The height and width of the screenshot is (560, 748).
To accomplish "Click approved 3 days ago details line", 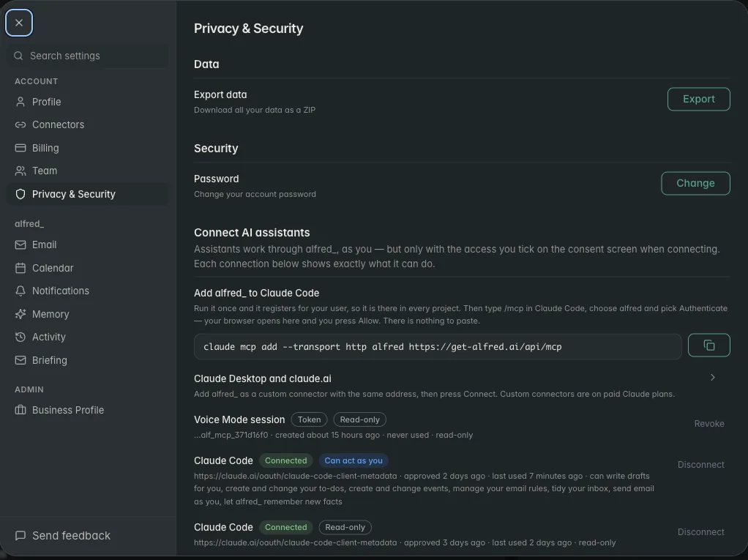I will [x=405, y=542].
